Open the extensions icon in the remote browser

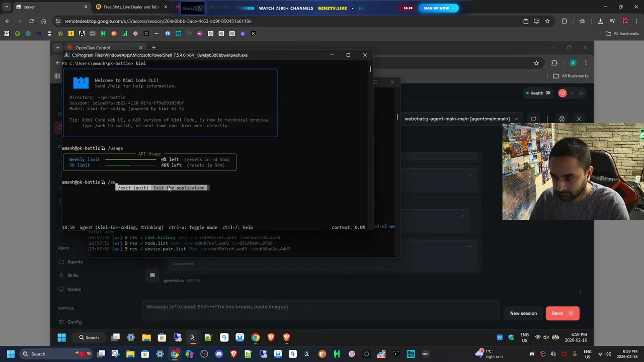point(554,63)
